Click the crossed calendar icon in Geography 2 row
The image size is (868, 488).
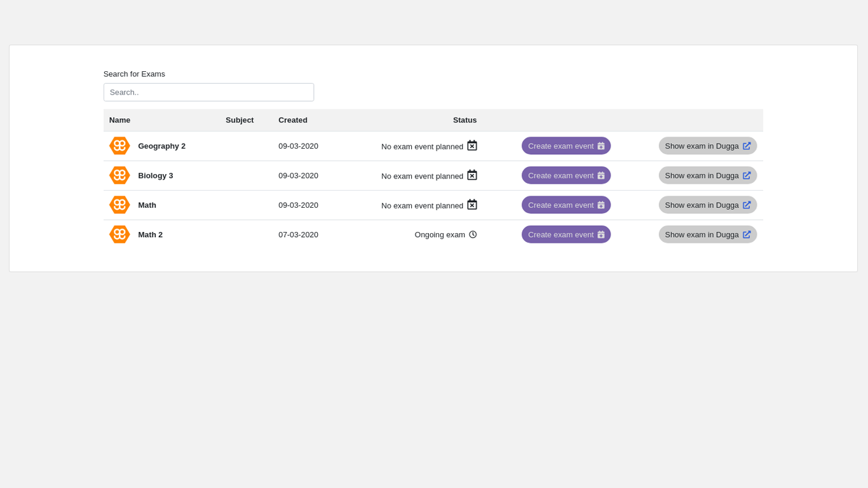coord(472,146)
